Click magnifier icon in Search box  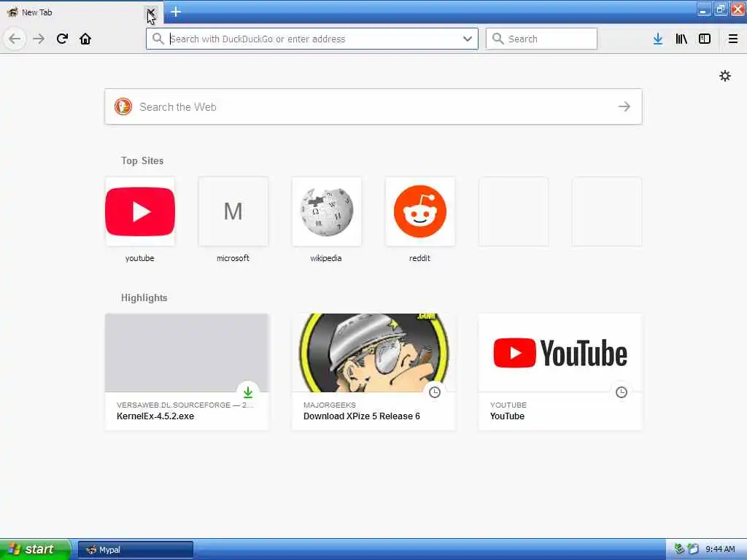coord(498,39)
